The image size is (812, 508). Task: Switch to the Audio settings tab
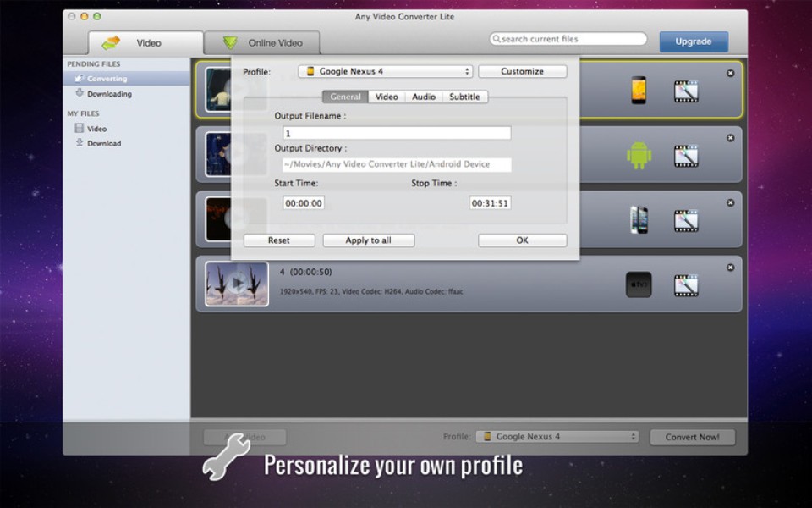[x=424, y=97]
